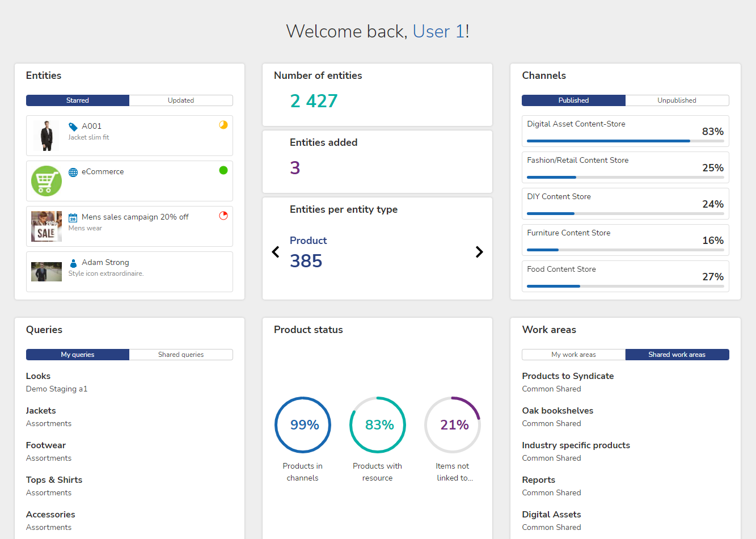Screen dimensions: 756x539
Task: Click the globe icon beside eCommerce
Action: 73,172
